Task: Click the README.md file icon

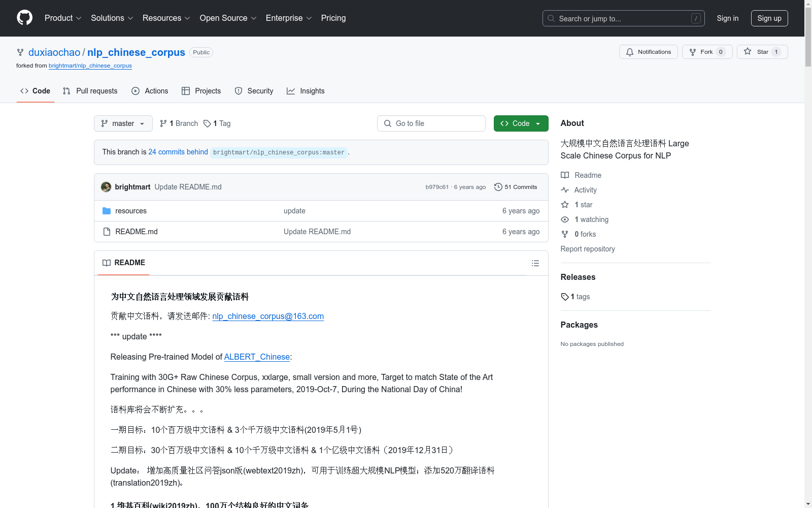Action: click(x=107, y=232)
